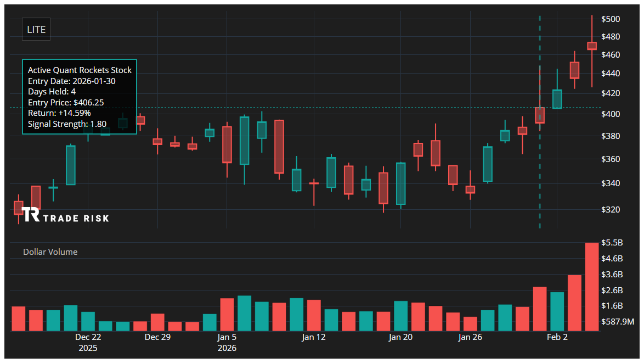Screen dimensions: 644x363
Task: Click the Feb 2 teal volume bar
Action: (x=557, y=311)
